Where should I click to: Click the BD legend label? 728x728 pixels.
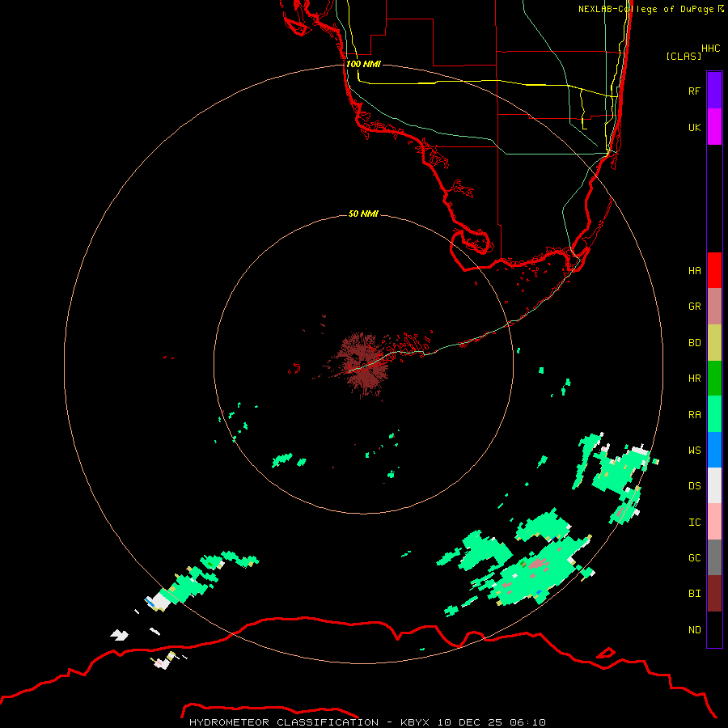(x=694, y=343)
